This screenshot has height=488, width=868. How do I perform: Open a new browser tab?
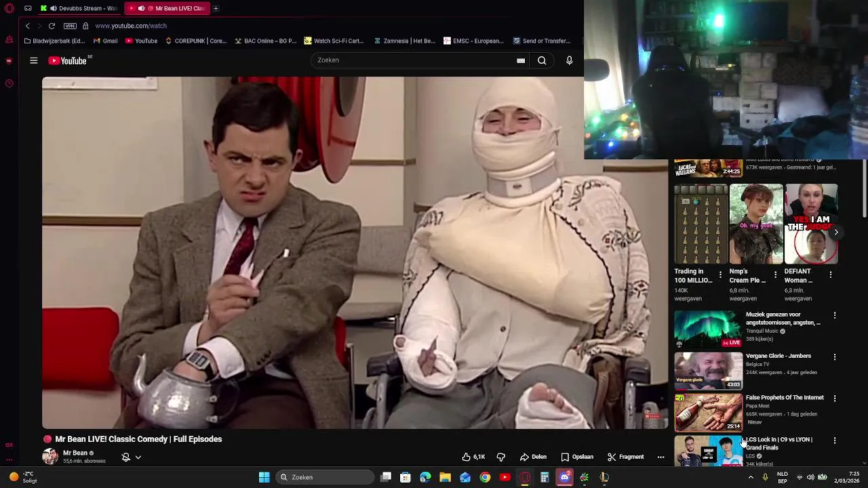216,8
